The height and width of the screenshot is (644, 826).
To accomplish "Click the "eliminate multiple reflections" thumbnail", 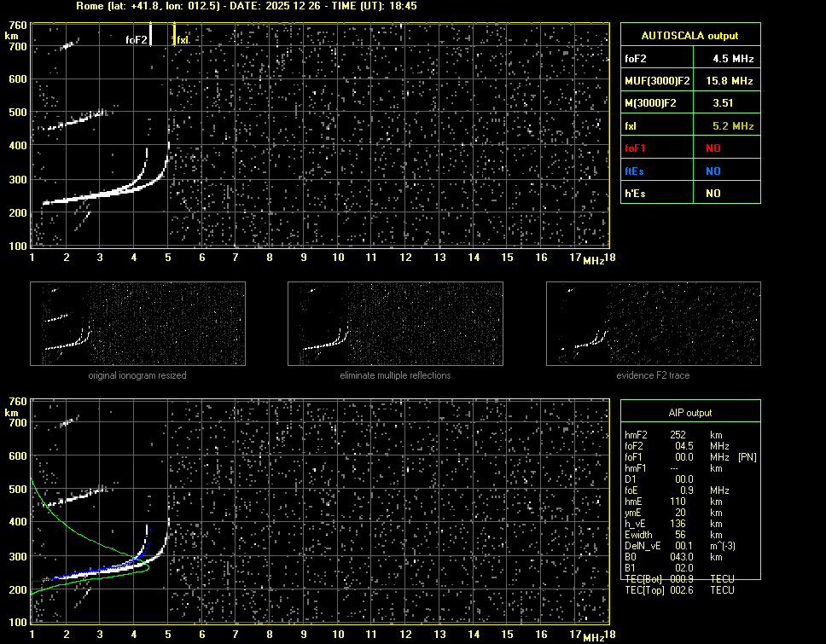I will (395, 324).
